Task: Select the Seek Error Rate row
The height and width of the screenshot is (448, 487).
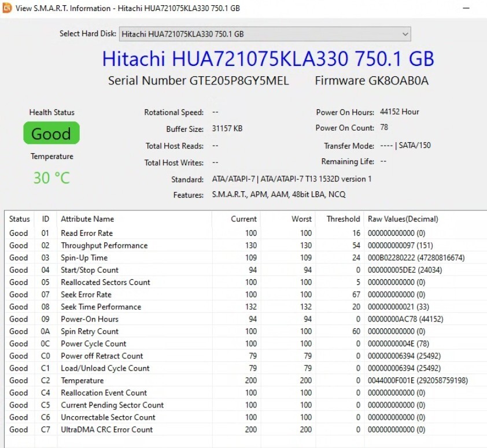Action: pos(246,294)
